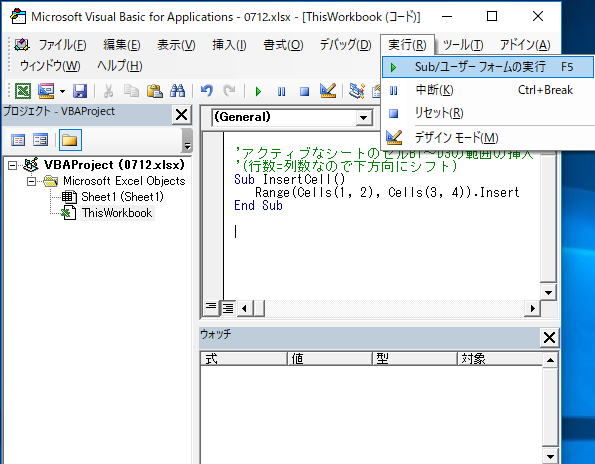Choose Sub/ユーザー フォームの実行 menu entry

click(x=488, y=67)
